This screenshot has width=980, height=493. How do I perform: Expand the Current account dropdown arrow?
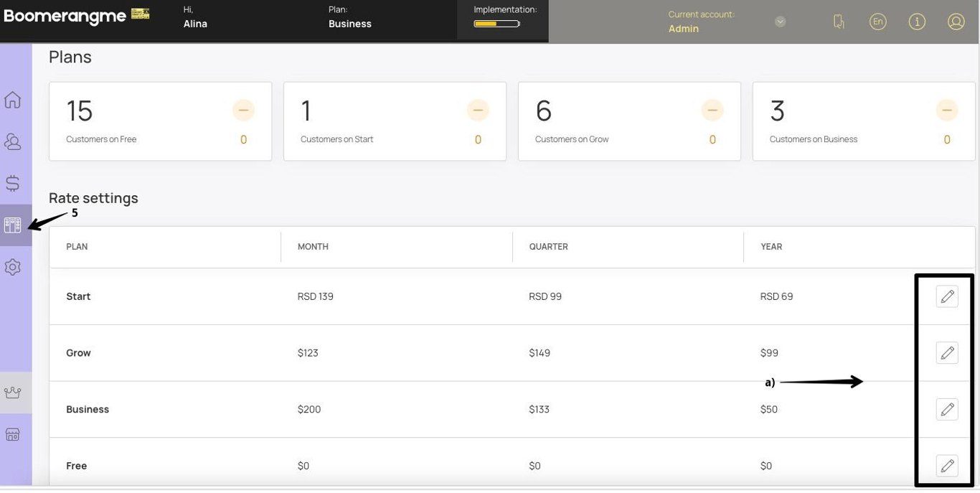(x=781, y=22)
